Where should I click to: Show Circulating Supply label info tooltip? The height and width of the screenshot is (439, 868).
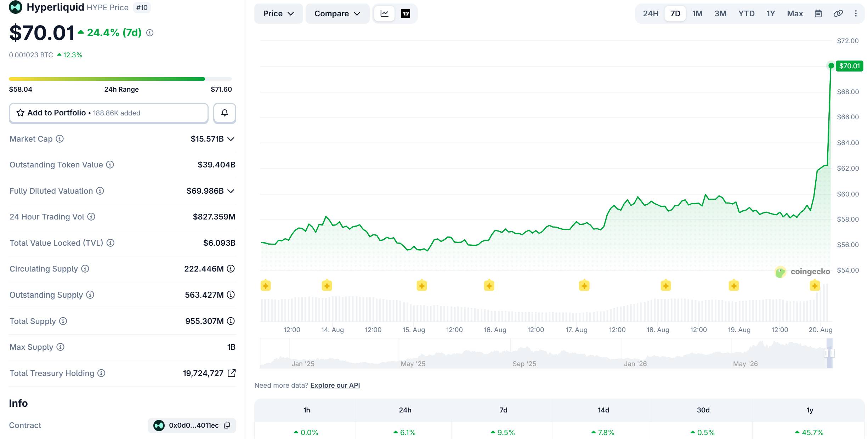[x=85, y=269]
